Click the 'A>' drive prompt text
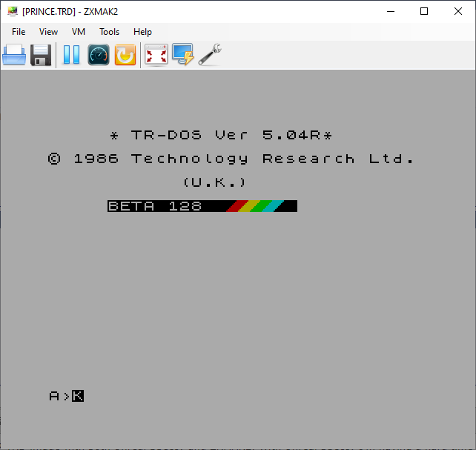Screen dimensions: 476x450 click(59, 396)
